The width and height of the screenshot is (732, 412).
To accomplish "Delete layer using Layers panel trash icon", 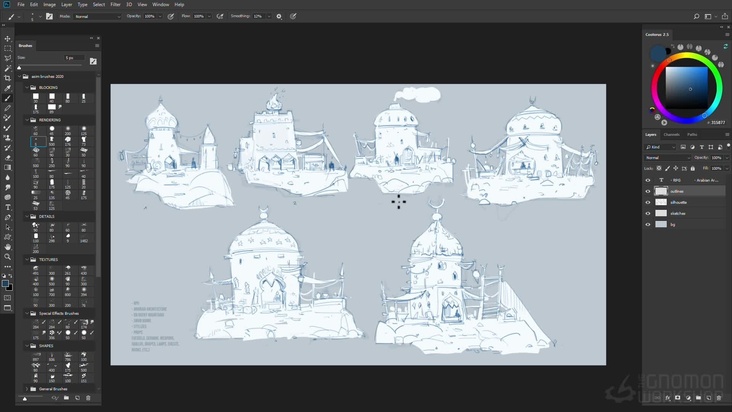I will click(x=719, y=398).
